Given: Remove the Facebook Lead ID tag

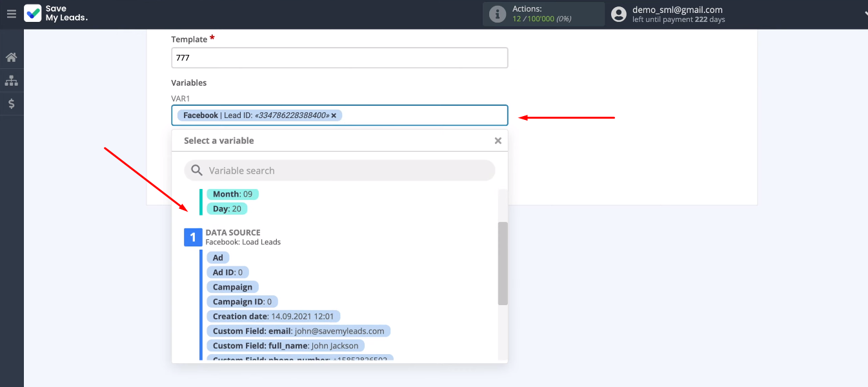Looking at the screenshot, I should [x=334, y=115].
